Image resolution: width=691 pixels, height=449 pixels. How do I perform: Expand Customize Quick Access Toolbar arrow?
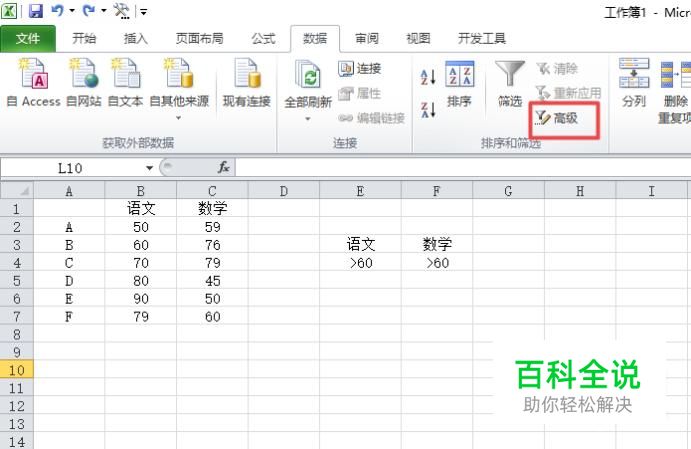pyautogui.click(x=143, y=12)
